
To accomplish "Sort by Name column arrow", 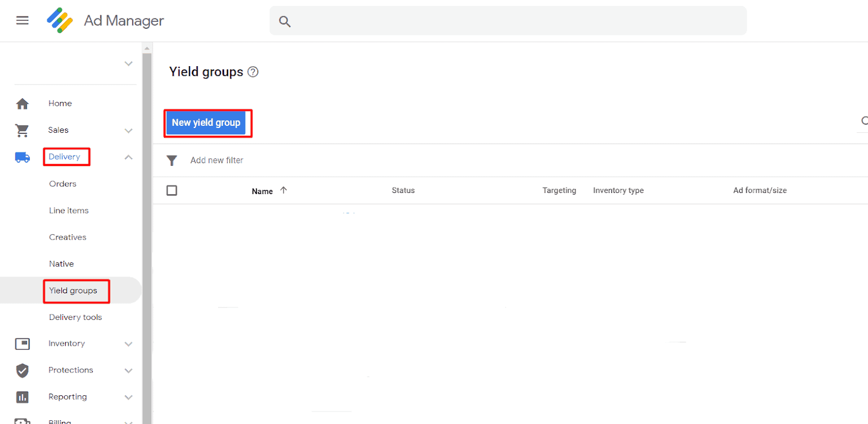I will (x=283, y=190).
